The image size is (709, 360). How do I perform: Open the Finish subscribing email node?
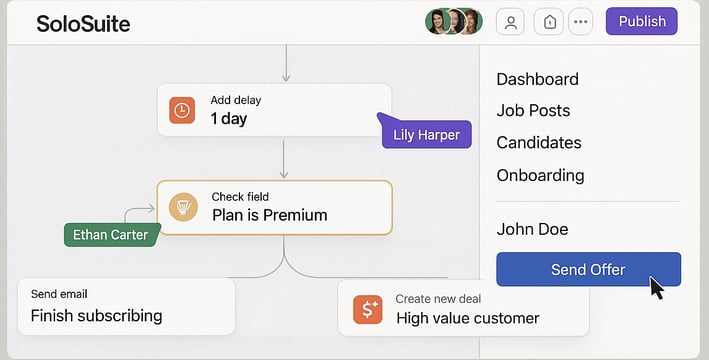(127, 307)
